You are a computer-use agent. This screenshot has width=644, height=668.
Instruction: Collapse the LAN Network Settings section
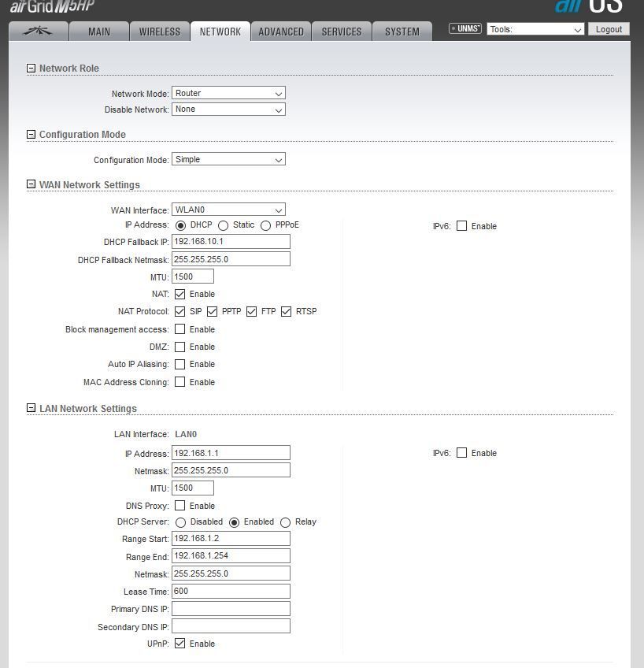tap(31, 409)
